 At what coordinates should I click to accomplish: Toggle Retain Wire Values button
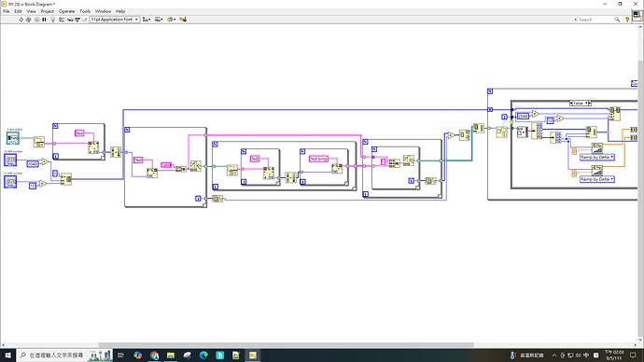[62, 20]
